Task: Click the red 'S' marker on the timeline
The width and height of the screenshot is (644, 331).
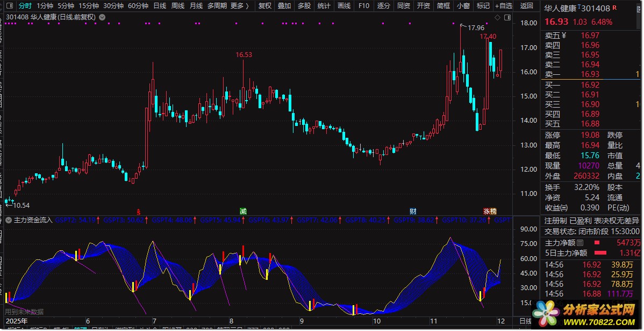Action: pos(139,211)
